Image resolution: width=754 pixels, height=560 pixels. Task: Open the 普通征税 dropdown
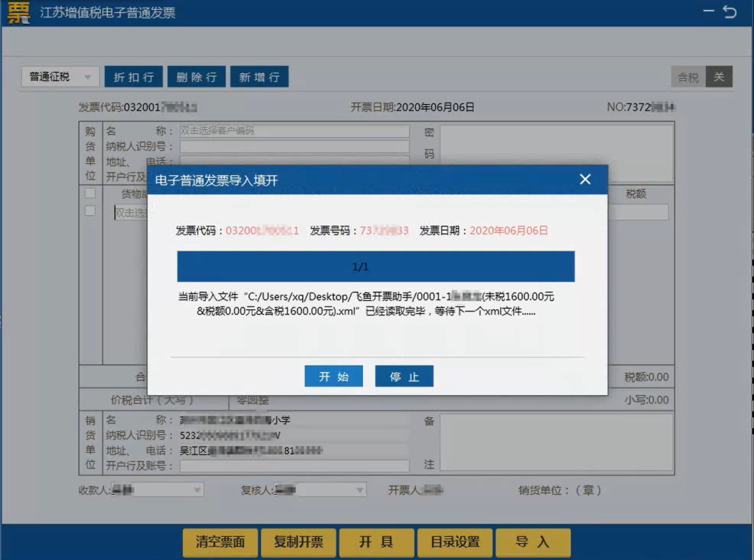click(x=60, y=77)
